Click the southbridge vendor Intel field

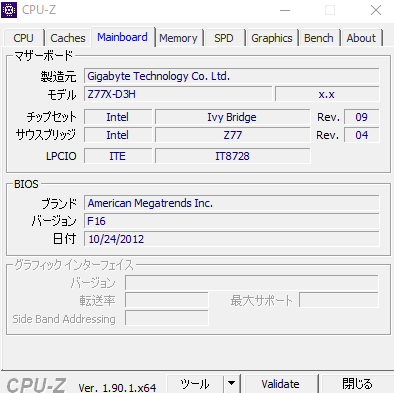point(118,135)
